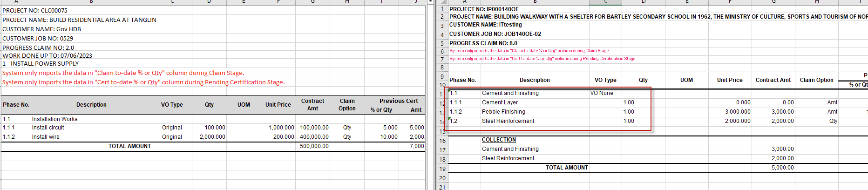Viewport: 868px width, 190px height.
Task: Select 'Description' header in left sheet
Action: (x=91, y=104)
